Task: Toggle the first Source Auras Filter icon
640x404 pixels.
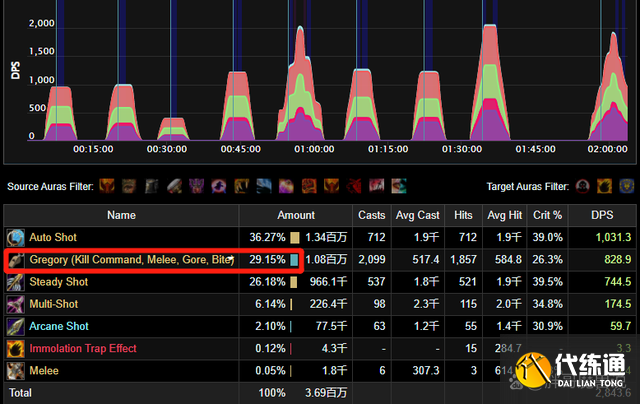Action: [107, 186]
